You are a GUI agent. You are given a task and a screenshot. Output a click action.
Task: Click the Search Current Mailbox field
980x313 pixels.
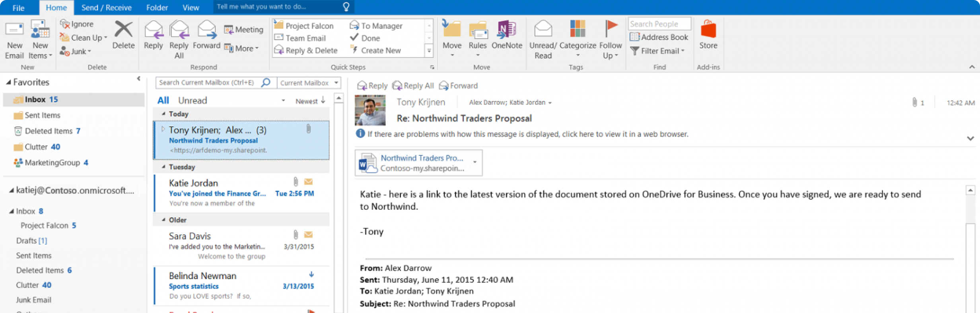(x=216, y=83)
